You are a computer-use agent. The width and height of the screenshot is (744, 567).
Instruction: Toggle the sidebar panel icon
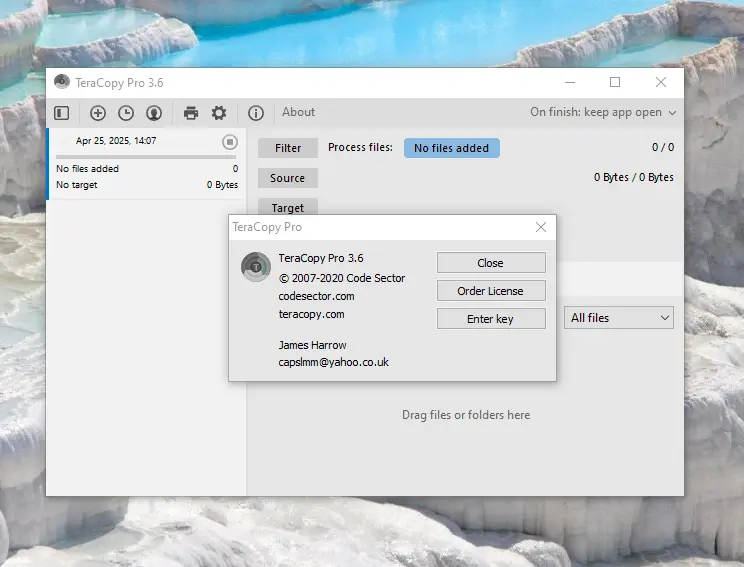point(61,113)
